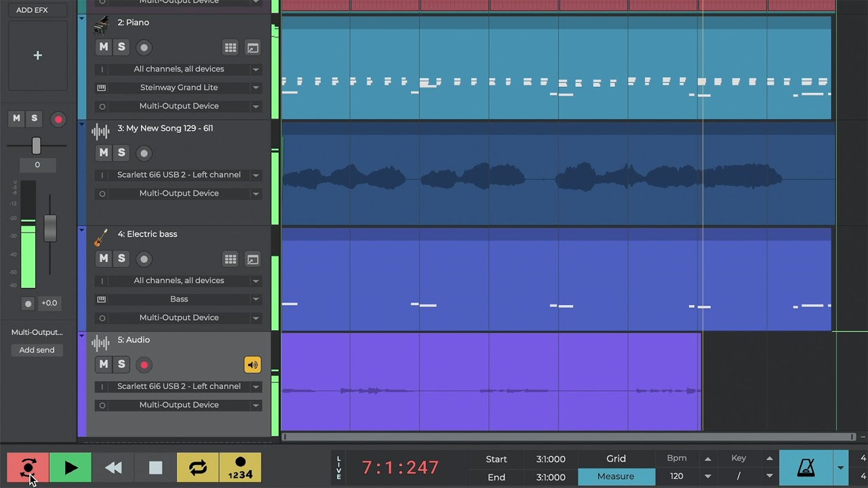The width and height of the screenshot is (868, 488).
Task: Solo the Electric bass track
Action: pyautogui.click(x=121, y=258)
